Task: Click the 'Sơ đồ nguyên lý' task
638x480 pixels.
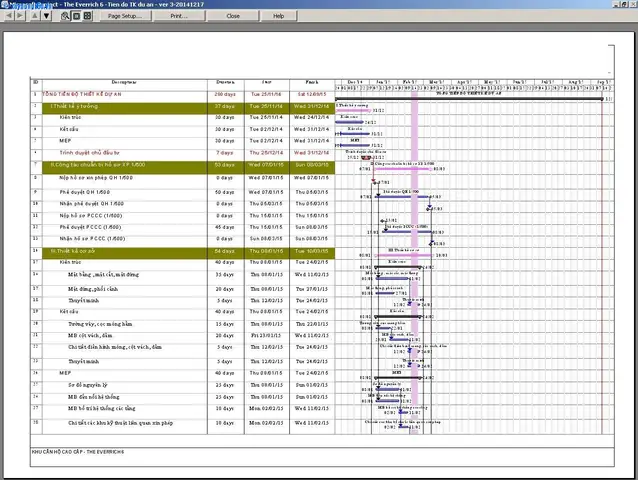Action: [87, 385]
